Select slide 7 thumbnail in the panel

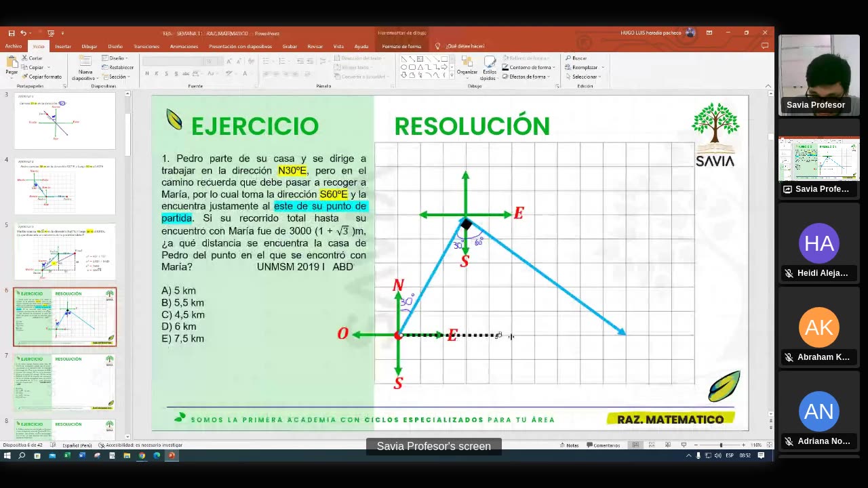tap(65, 382)
